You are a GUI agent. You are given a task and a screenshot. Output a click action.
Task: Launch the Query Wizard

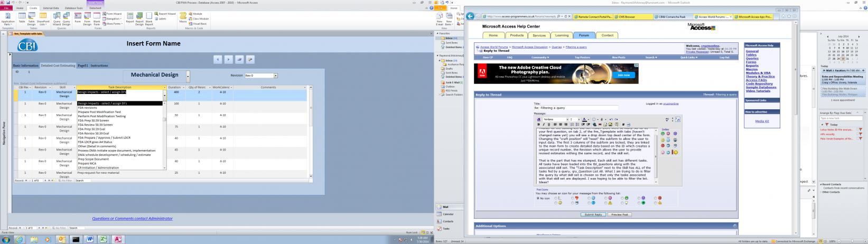pyautogui.click(x=57, y=19)
